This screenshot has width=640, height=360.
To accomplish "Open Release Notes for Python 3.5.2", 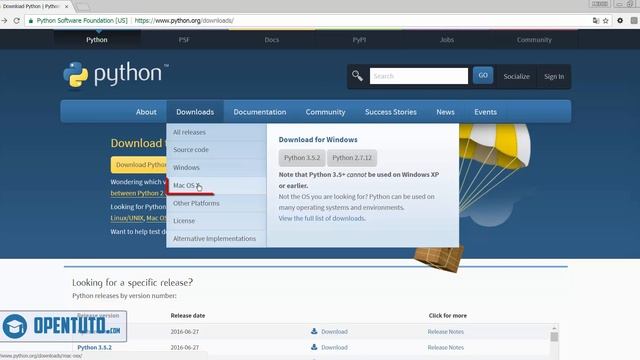I will pyautogui.click(x=445, y=347).
